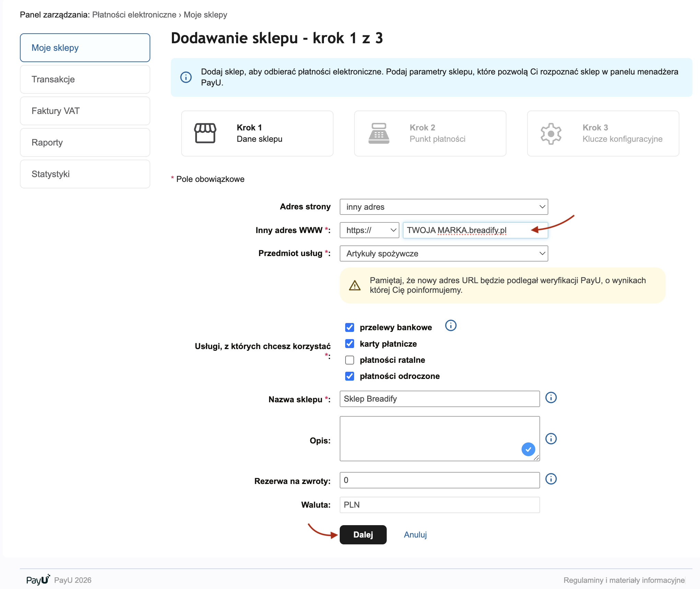The height and width of the screenshot is (589, 700).
Task: Click into the Nazwa sklepu input field
Action: coord(439,399)
